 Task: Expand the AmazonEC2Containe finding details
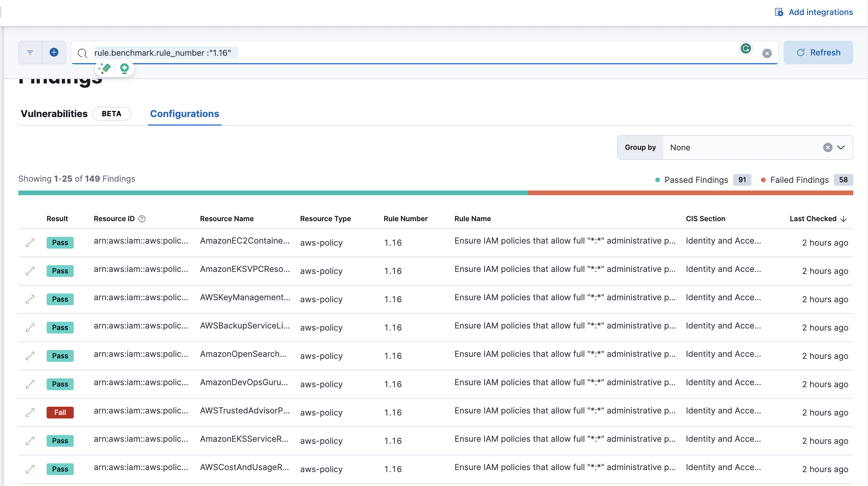click(x=30, y=242)
